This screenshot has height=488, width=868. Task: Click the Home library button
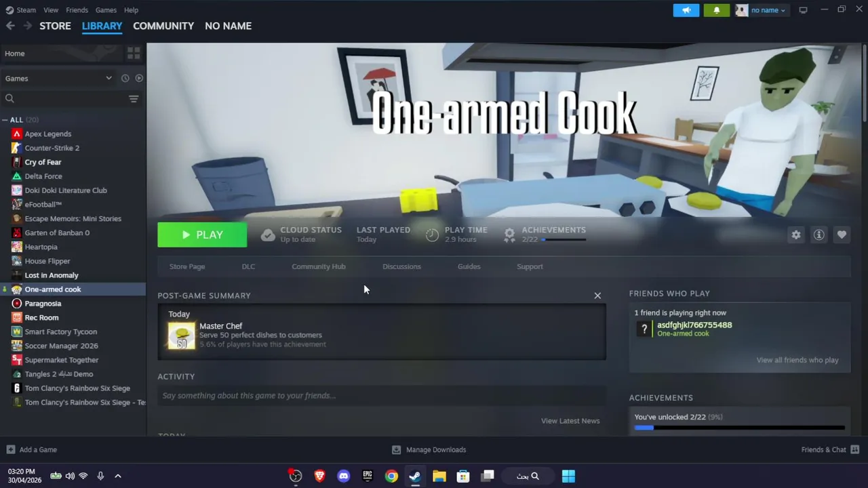point(61,54)
